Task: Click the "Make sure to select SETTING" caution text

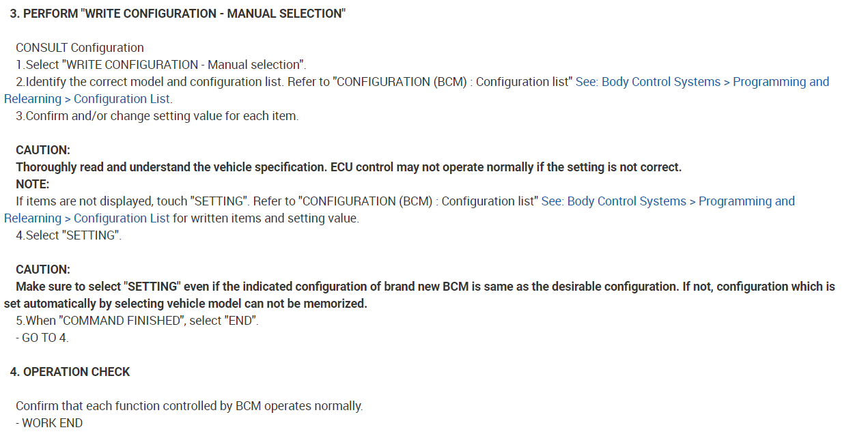Action: 425,287
